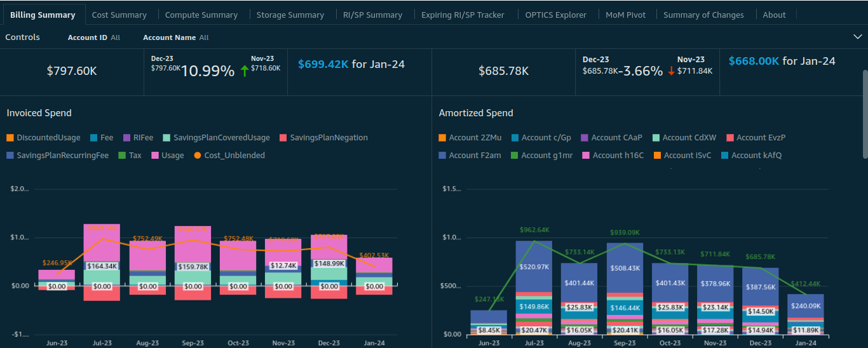Expand the Controls panel with the chevron
This screenshot has height=348, width=868.
point(857,37)
